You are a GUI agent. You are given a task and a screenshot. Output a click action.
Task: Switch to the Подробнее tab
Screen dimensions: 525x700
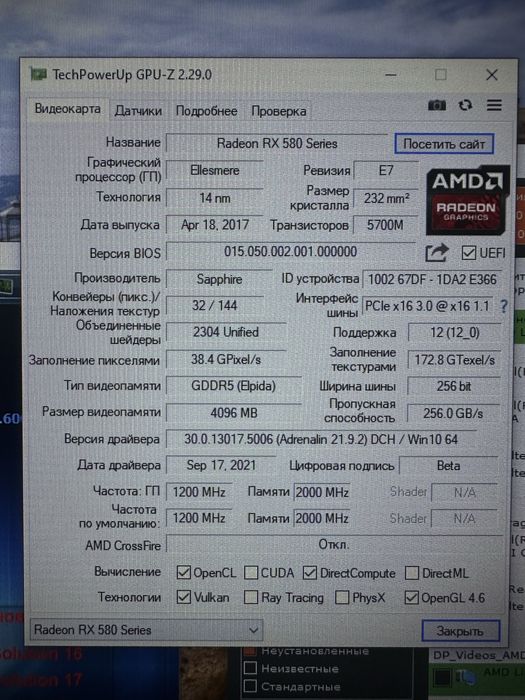pyautogui.click(x=206, y=111)
